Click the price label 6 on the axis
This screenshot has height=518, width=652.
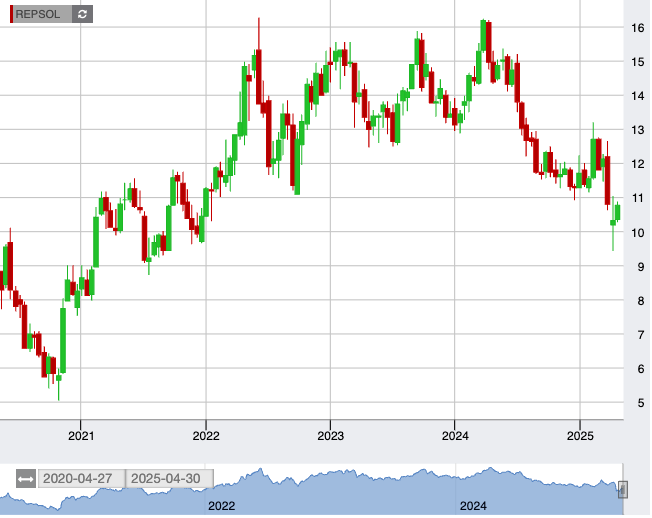point(641,369)
